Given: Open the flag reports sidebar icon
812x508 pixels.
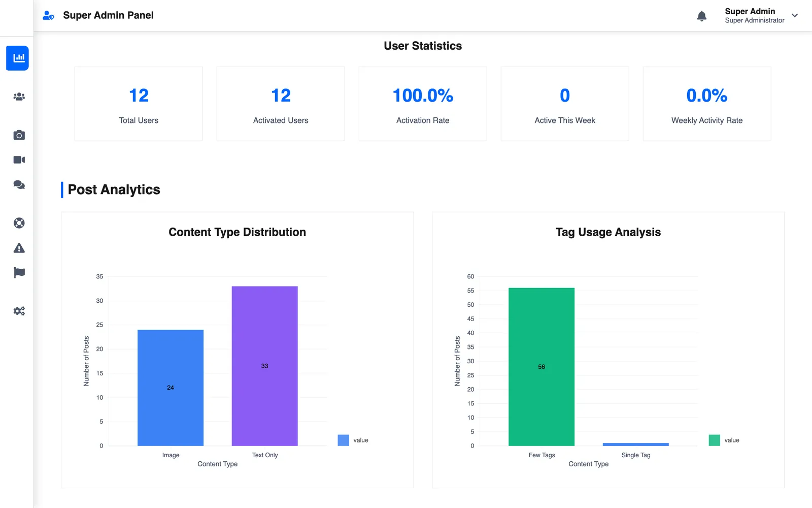Looking at the screenshot, I should pos(19,273).
